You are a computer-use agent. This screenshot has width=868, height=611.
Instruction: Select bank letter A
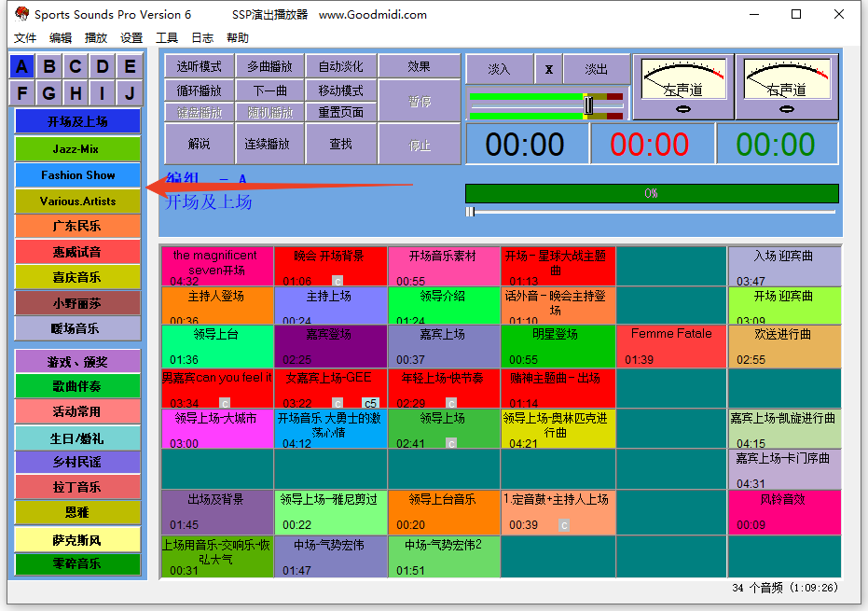click(22, 66)
